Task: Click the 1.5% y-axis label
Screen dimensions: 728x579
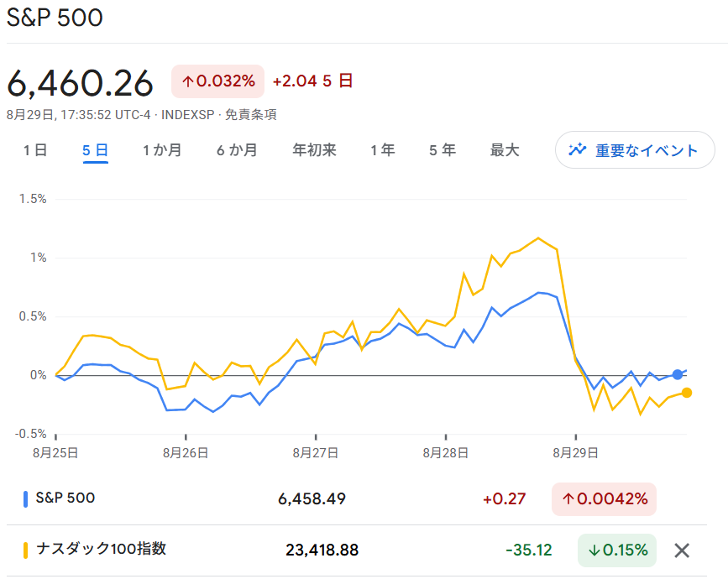Action: pos(33,199)
